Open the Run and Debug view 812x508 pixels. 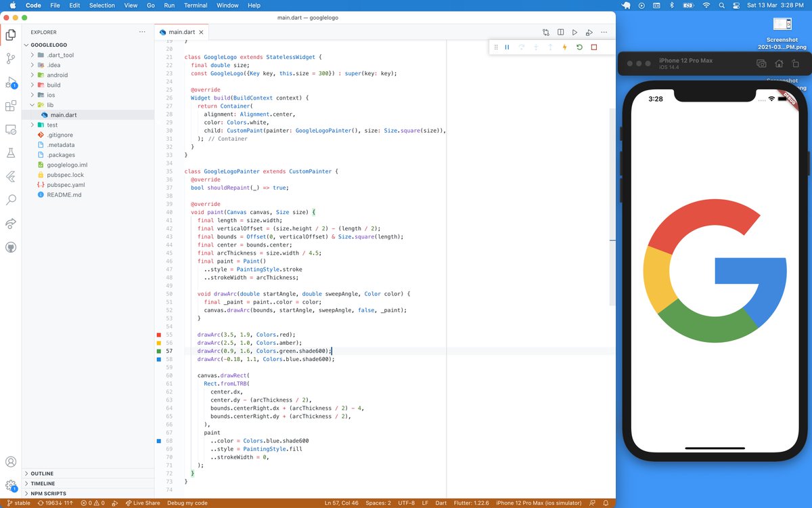(11, 83)
